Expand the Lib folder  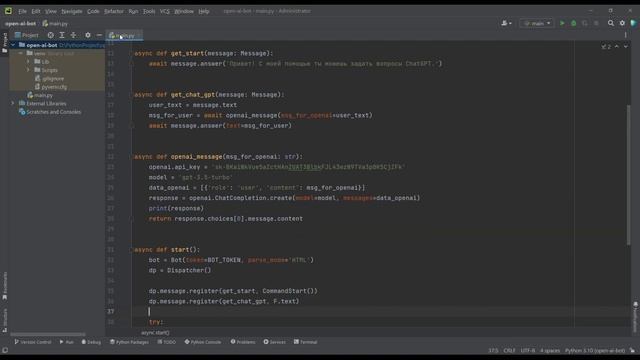[29, 62]
